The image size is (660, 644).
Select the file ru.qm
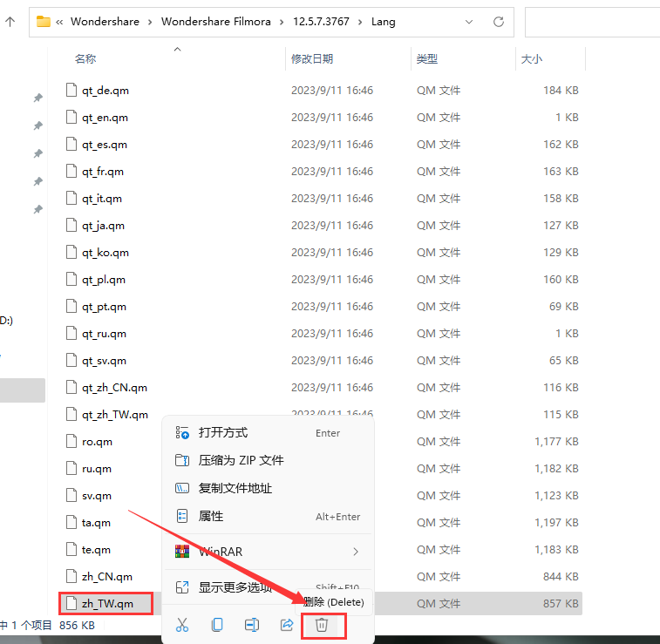(97, 469)
